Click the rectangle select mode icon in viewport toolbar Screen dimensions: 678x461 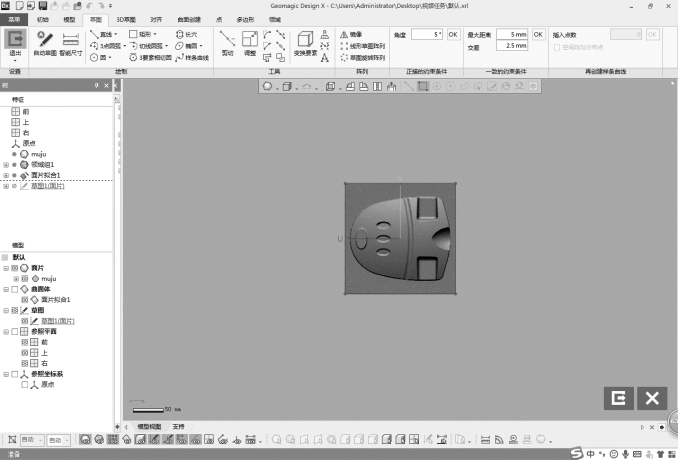(x=423, y=86)
